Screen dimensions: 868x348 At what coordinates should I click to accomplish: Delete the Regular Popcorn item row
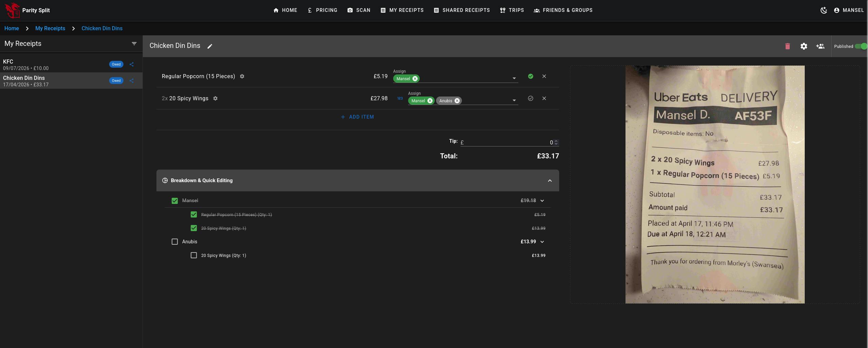point(544,76)
